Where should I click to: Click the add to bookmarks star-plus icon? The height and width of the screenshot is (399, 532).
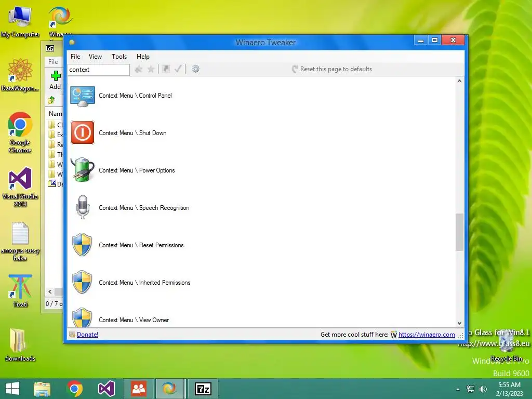point(138,69)
